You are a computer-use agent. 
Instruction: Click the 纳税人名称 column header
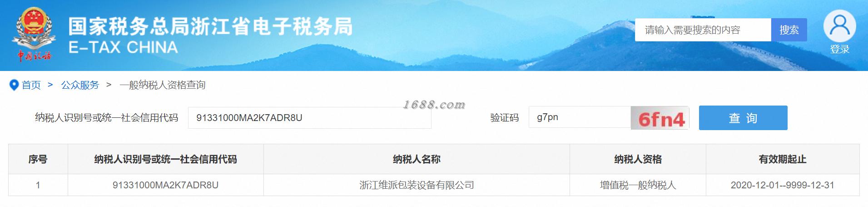[x=417, y=159]
